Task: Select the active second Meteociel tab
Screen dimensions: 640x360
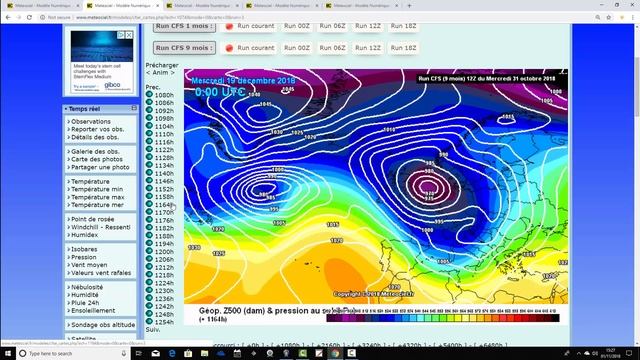Action: [122, 6]
